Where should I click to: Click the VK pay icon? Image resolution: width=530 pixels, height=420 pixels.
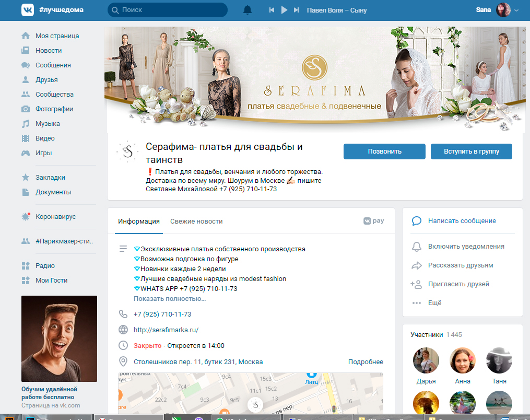373,221
